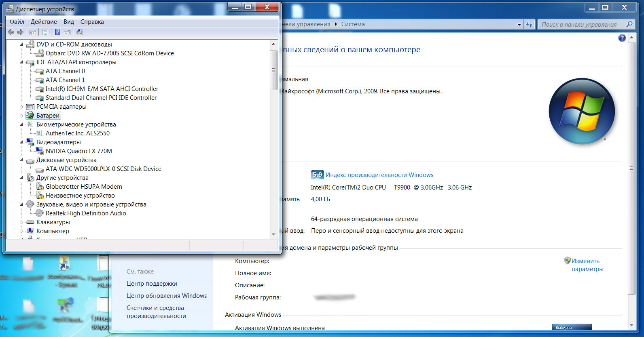Click the search magnifier in control panel

(x=629, y=24)
